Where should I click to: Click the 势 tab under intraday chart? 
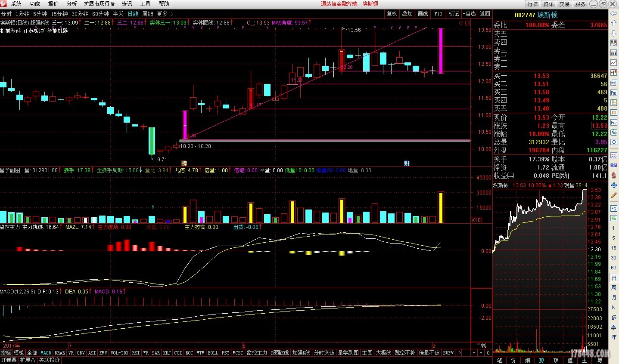tap(541, 360)
